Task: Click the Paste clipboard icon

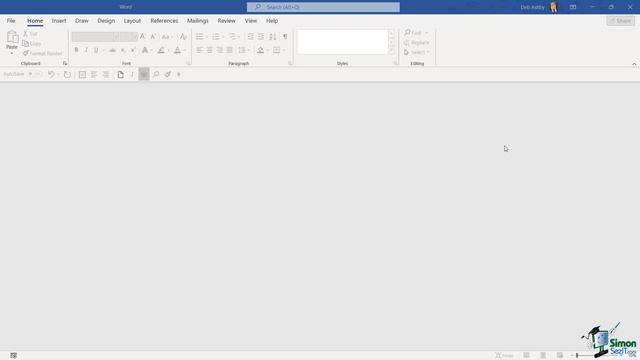Action: (x=12, y=37)
